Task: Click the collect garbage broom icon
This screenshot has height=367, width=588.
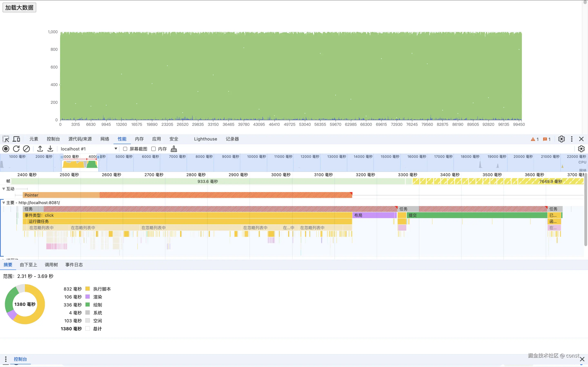Action: coord(174,149)
